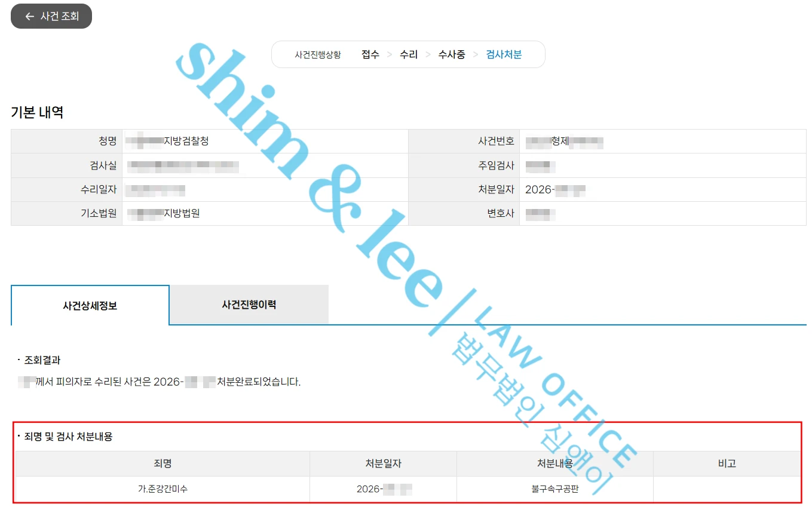Click the 기본 내역 heading

[37, 112]
